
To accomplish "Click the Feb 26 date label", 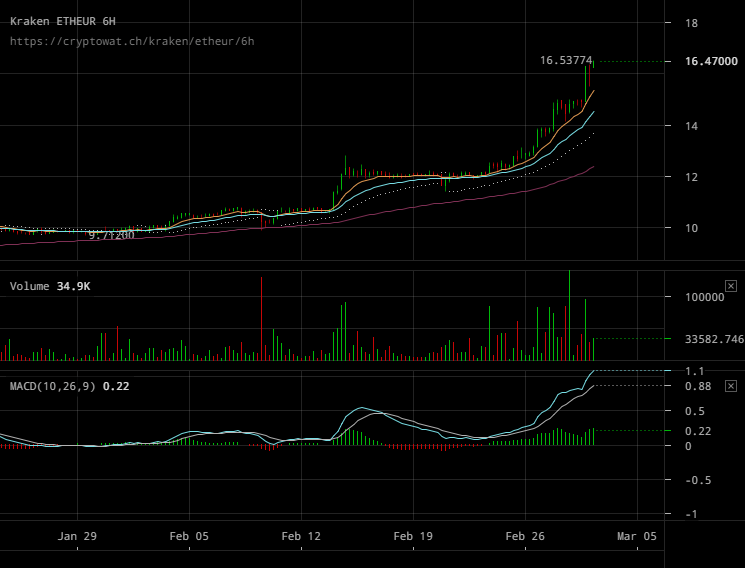I will [x=525, y=536].
